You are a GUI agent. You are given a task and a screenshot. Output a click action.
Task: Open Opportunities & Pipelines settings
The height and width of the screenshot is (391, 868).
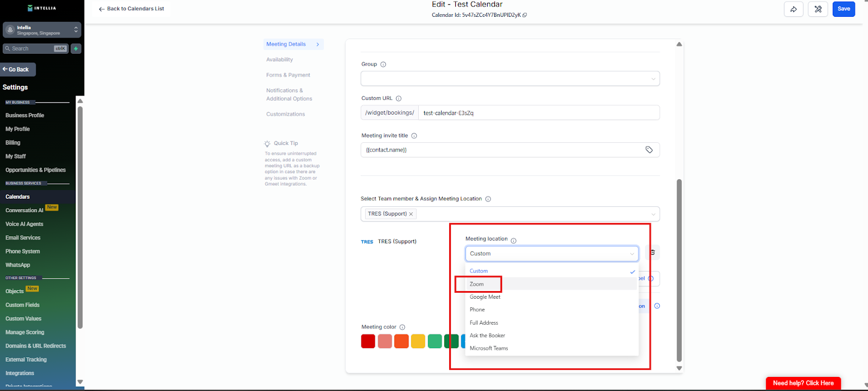(x=36, y=170)
